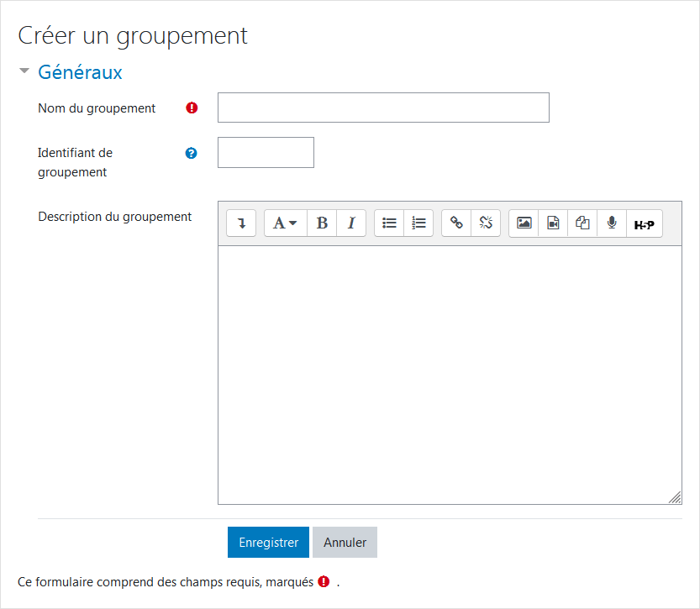This screenshot has width=700, height=609.
Task: Save with the Enregistrer button
Action: (x=268, y=543)
